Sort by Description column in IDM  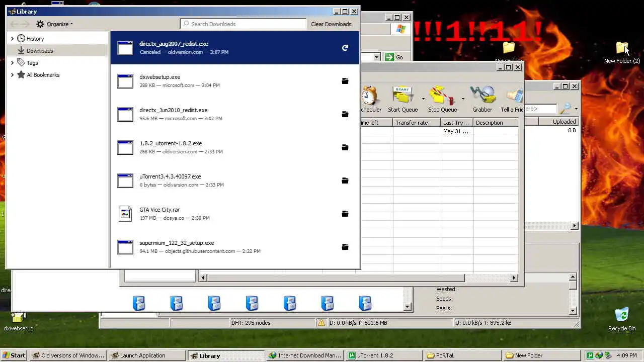click(496, 123)
